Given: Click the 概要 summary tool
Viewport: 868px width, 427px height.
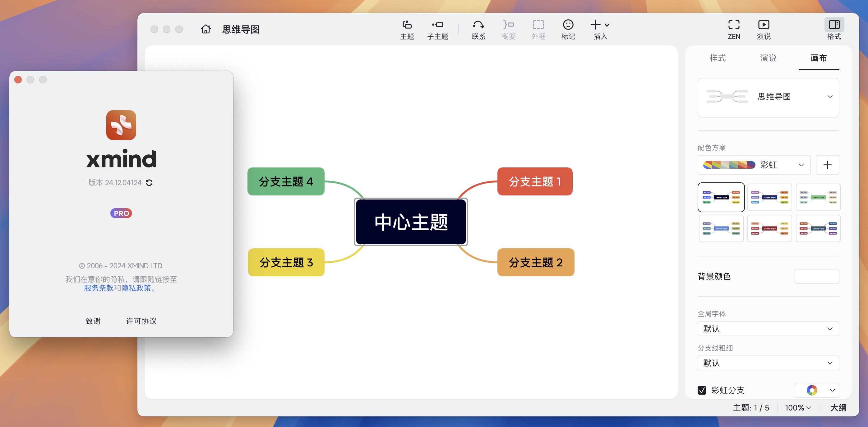Looking at the screenshot, I should 508,30.
